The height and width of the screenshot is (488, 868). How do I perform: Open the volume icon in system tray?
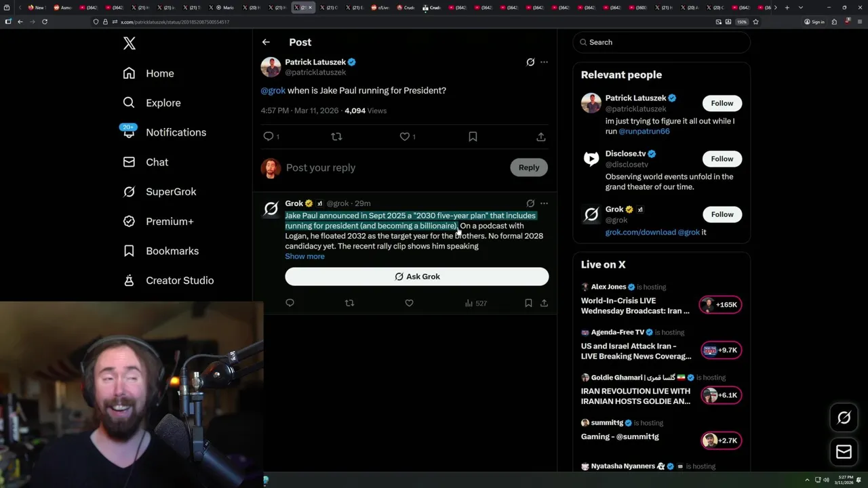click(826, 480)
